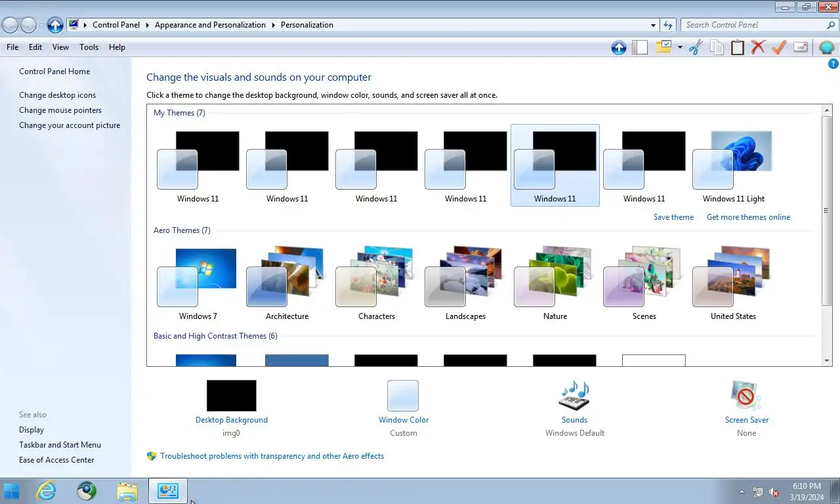Open Change desktop icons link
Image resolution: width=840 pixels, height=504 pixels.
(57, 95)
